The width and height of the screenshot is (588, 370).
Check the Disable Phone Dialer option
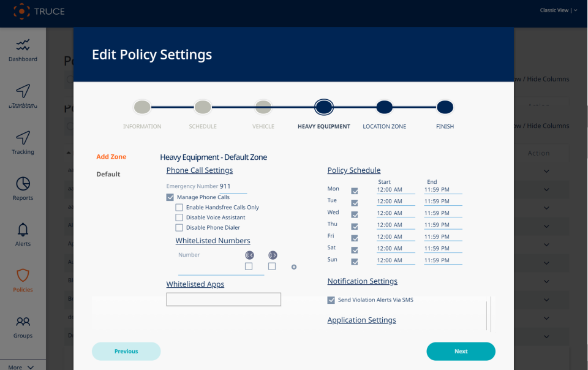click(x=179, y=228)
